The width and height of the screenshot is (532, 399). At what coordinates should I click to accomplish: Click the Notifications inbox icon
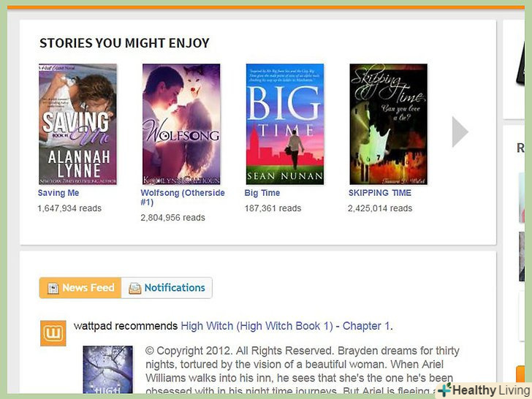(134, 288)
